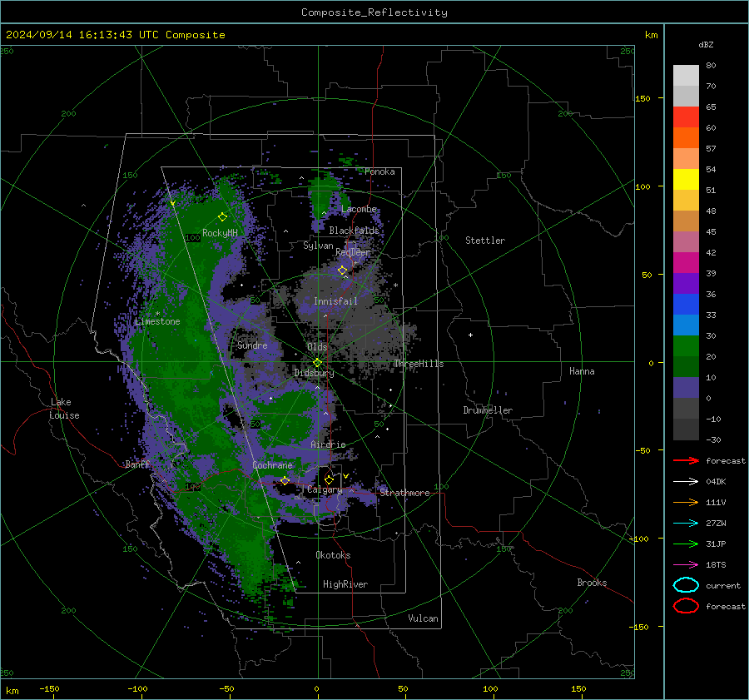Click the red forecast arrow in legend

(x=686, y=460)
